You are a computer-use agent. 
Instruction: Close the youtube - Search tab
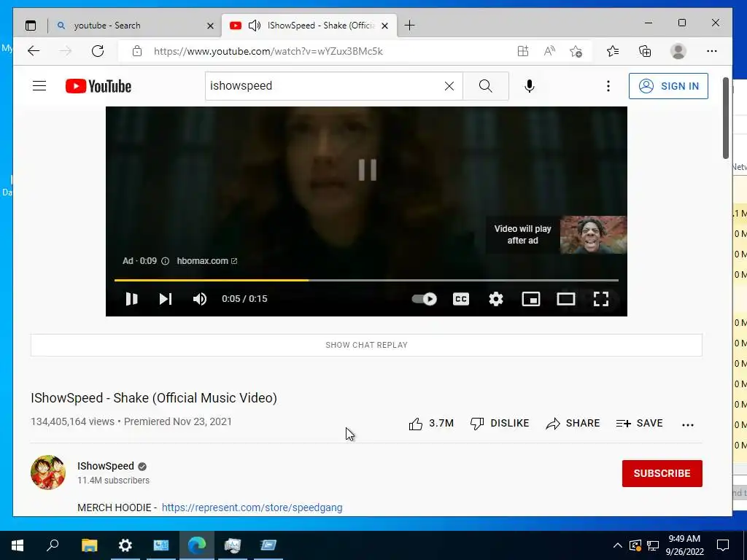tap(210, 26)
